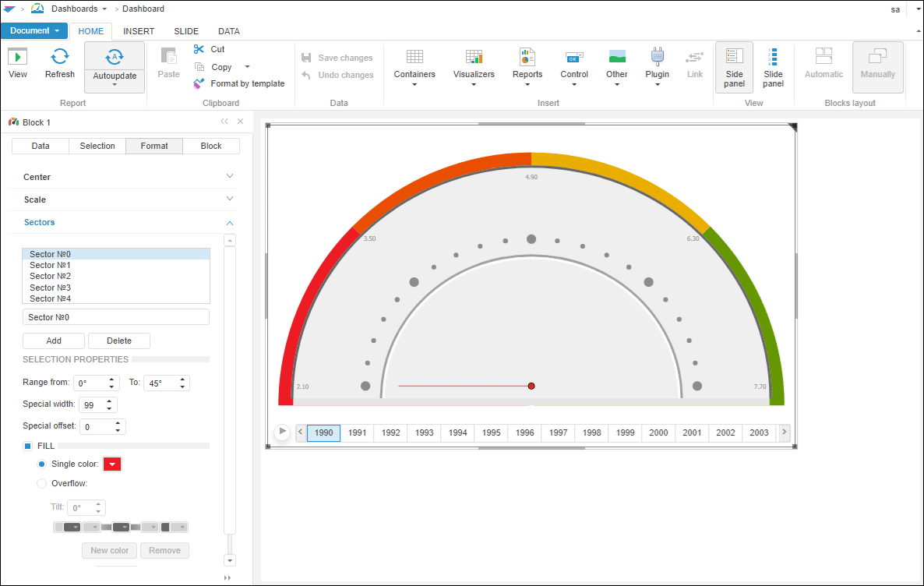Image resolution: width=924 pixels, height=586 pixels.
Task: Click the View report icon
Action: pos(18,57)
